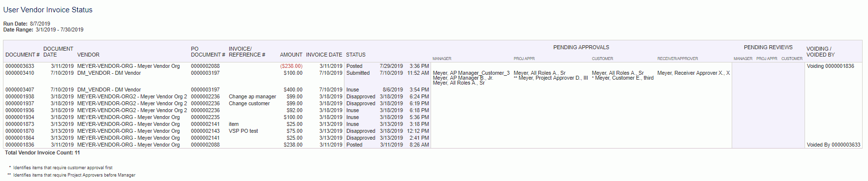Click the Submitted status cell
The image size is (868, 181).
tap(358, 73)
